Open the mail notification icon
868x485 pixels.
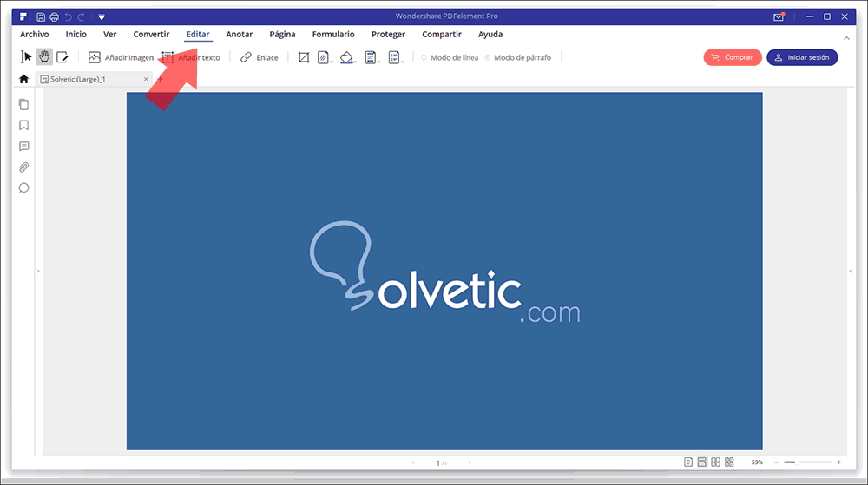[779, 16]
